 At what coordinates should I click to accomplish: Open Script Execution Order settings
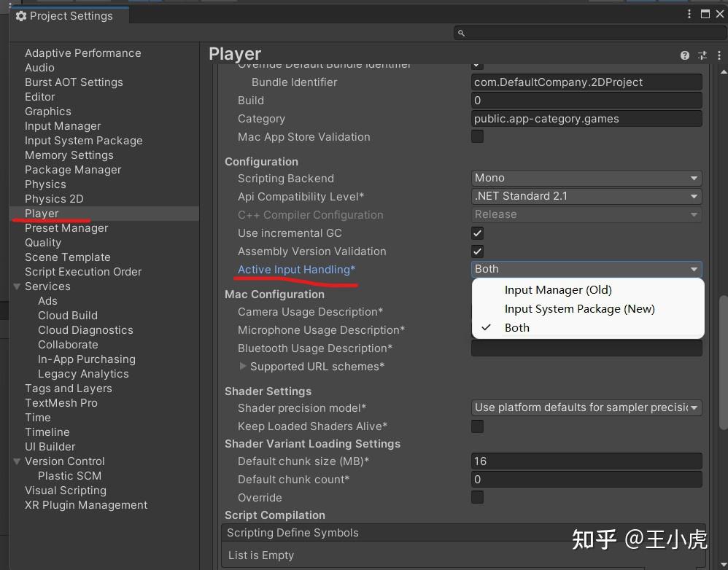[83, 272]
